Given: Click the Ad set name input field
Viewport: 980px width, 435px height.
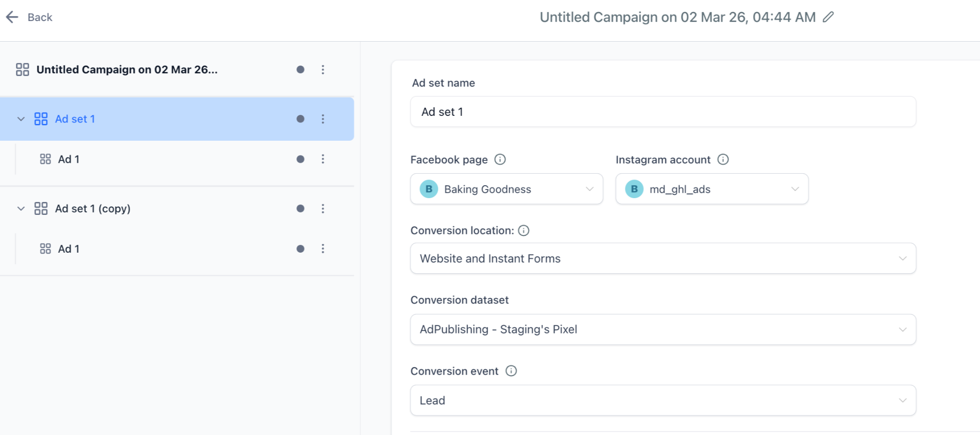Looking at the screenshot, I should pos(663,112).
